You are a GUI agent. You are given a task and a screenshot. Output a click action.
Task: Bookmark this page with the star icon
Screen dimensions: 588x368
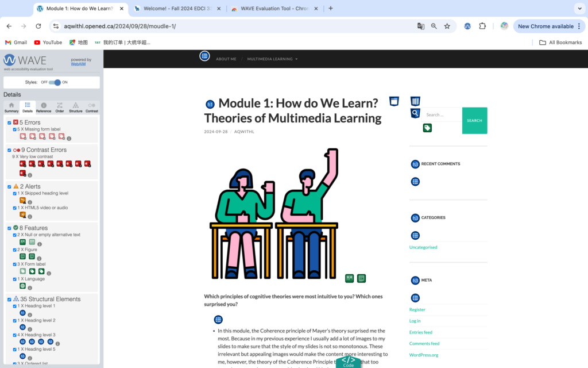click(x=447, y=26)
